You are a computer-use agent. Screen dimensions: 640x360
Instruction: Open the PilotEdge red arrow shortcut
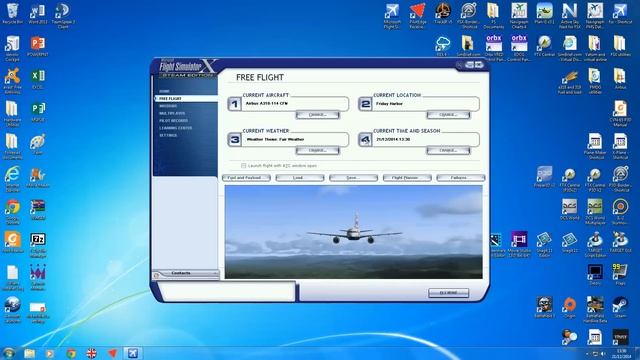click(x=417, y=11)
